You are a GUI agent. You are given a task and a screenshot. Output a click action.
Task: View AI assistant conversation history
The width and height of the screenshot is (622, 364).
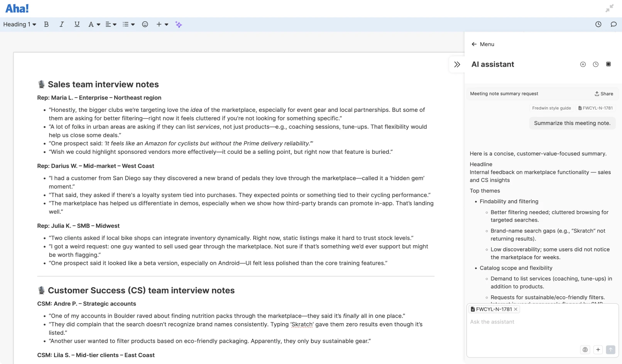click(595, 64)
